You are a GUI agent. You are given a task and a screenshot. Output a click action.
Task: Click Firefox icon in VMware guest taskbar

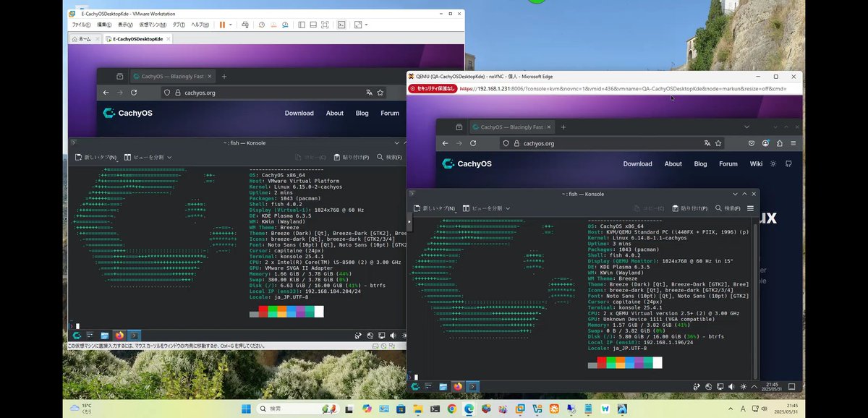119,336
